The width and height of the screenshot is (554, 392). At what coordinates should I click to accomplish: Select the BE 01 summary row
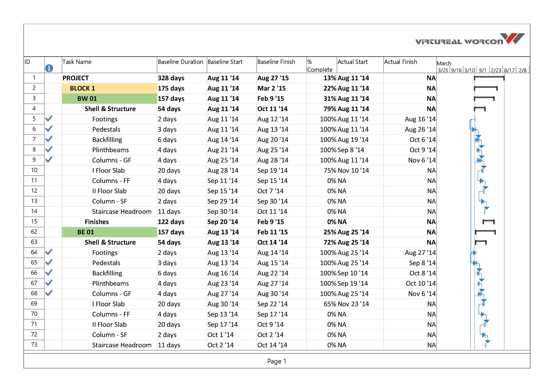(x=86, y=232)
